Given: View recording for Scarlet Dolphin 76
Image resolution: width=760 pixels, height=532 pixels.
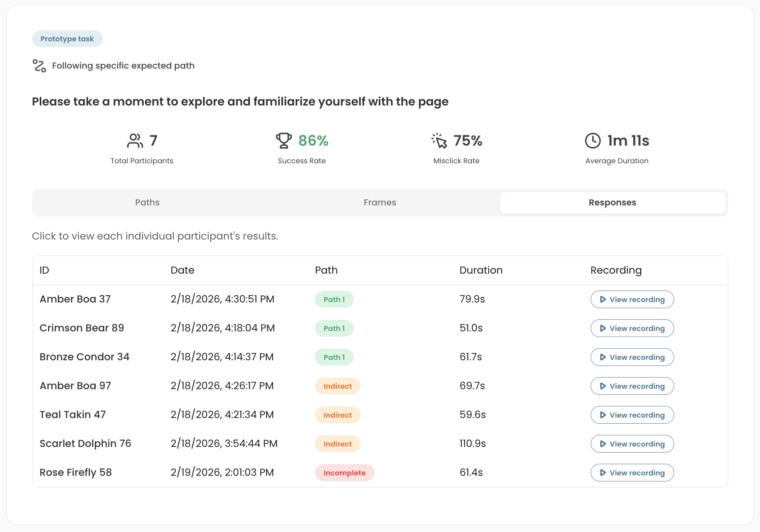Looking at the screenshot, I should point(632,444).
